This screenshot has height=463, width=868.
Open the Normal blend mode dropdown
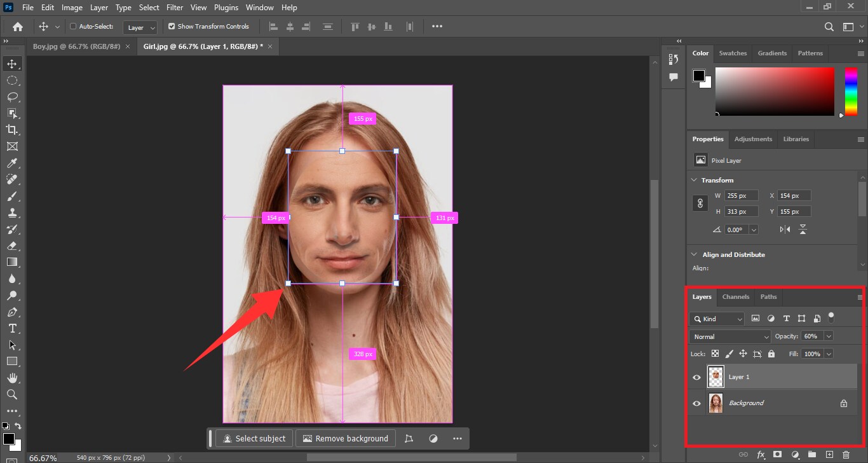coord(730,336)
